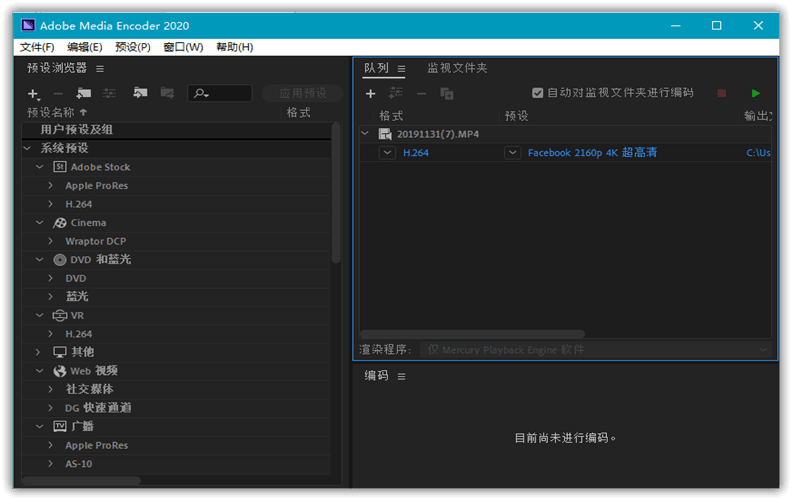This screenshot has height=500, width=792.
Task: Toggle 自动对监视文件夹进行编码 checkbox
Action: tap(537, 93)
